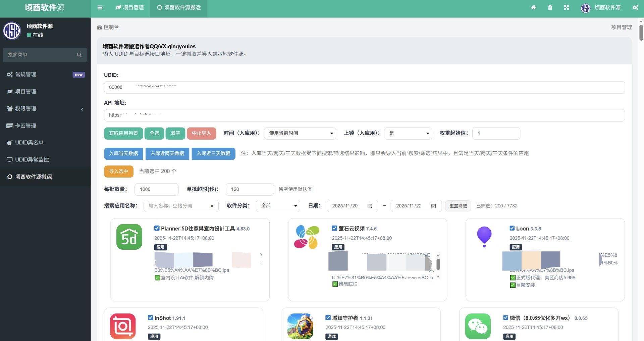Click the Loon balloon app icon
The image size is (644, 341).
[x=484, y=237]
